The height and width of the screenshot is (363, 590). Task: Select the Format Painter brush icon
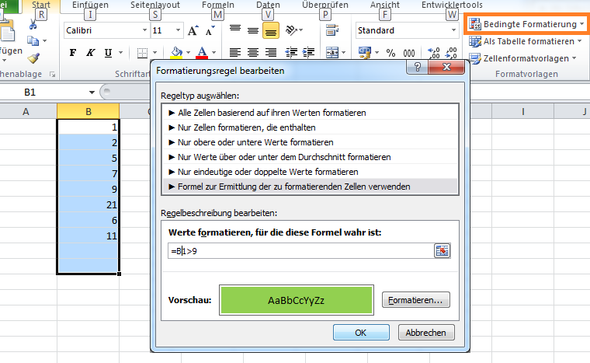[33, 58]
